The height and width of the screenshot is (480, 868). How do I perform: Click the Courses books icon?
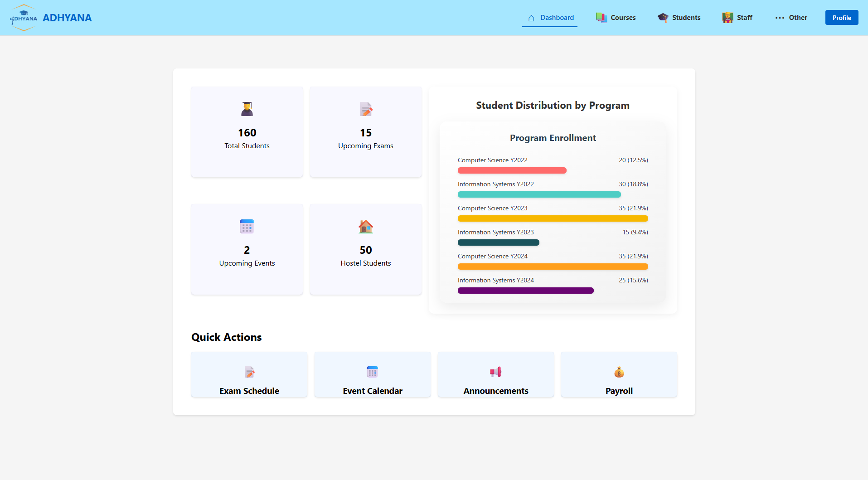click(601, 18)
